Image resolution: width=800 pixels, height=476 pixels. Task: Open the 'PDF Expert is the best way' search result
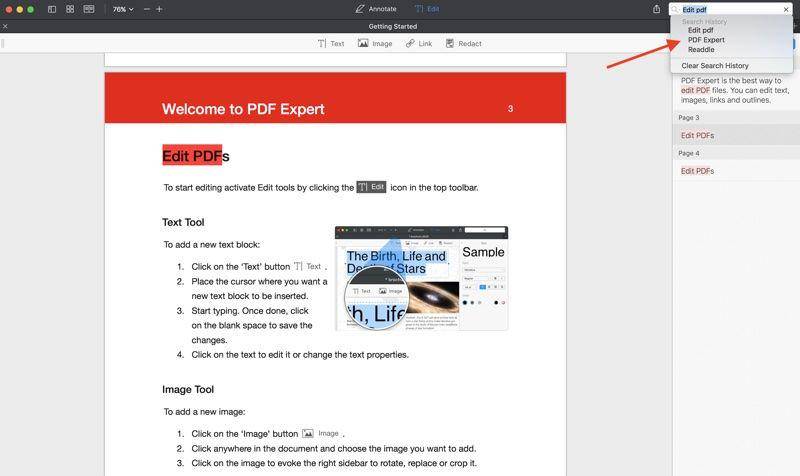[x=735, y=90]
